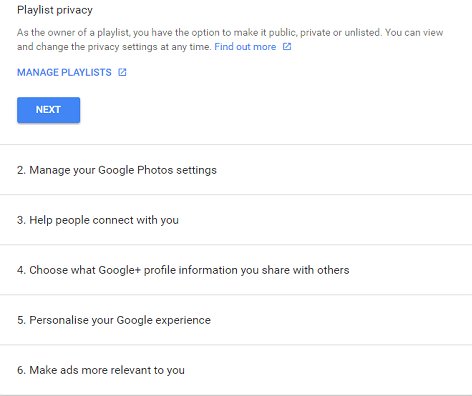Click external-link icon after Find out more
This screenshot has width=472, height=396.
pos(287,46)
